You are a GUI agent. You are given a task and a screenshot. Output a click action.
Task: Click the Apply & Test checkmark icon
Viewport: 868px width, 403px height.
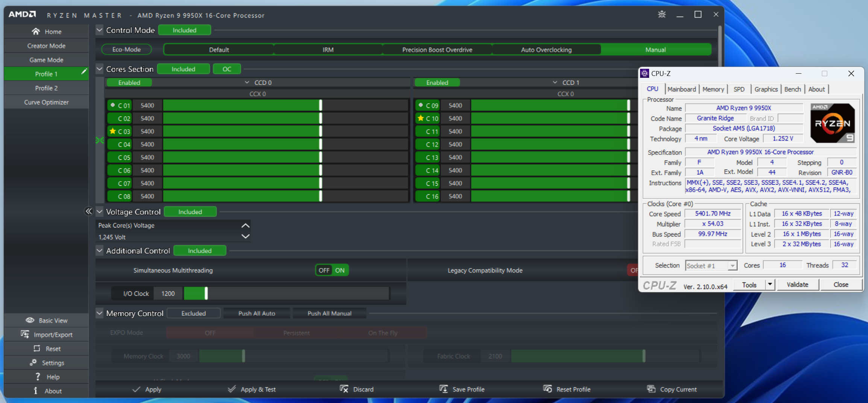tap(232, 389)
